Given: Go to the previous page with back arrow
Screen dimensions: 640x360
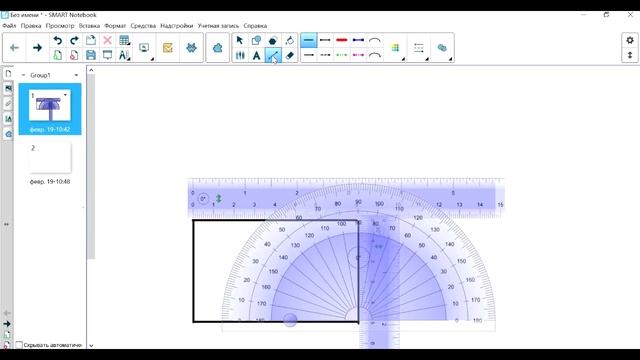Looking at the screenshot, I should pos(14,48).
